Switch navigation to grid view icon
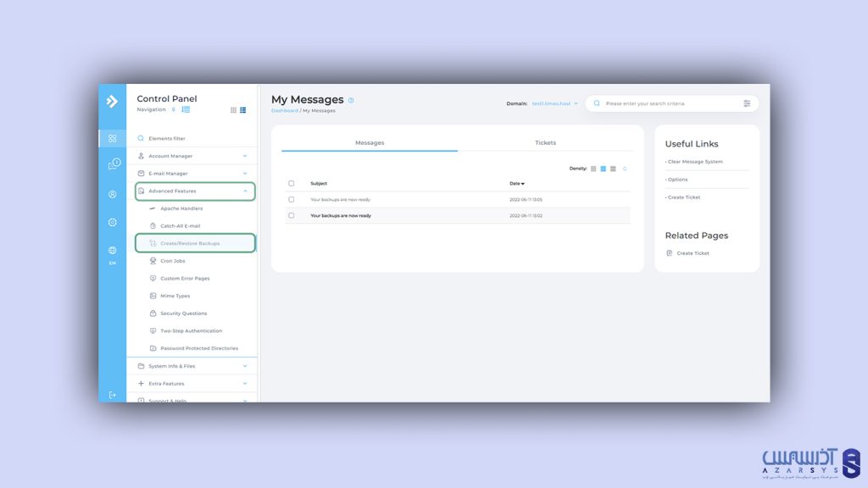Screen dimensions: 868x488 pyautogui.click(x=233, y=110)
